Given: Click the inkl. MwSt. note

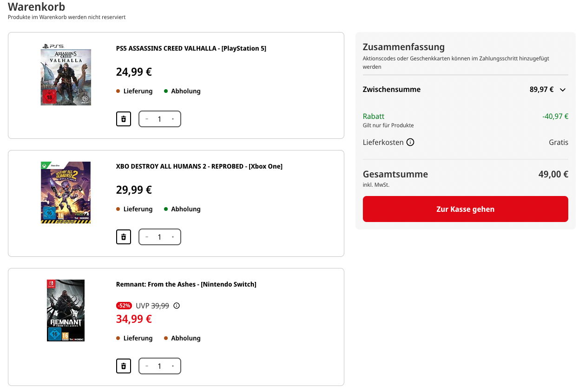Looking at the screenshot, I should coord(376,185).
